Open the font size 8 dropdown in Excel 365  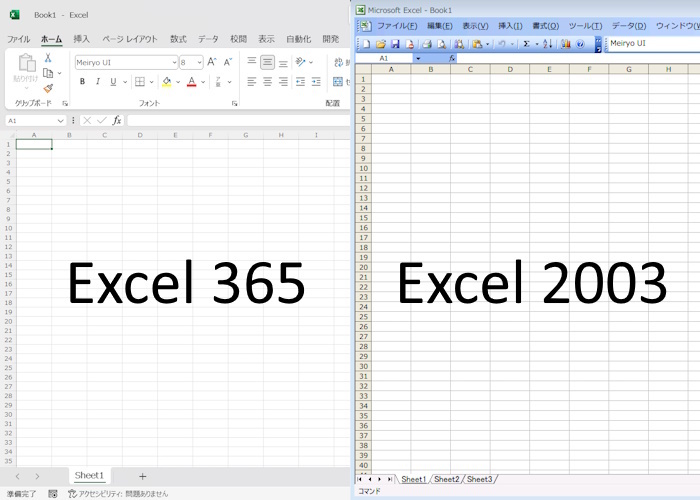(199, 62)
